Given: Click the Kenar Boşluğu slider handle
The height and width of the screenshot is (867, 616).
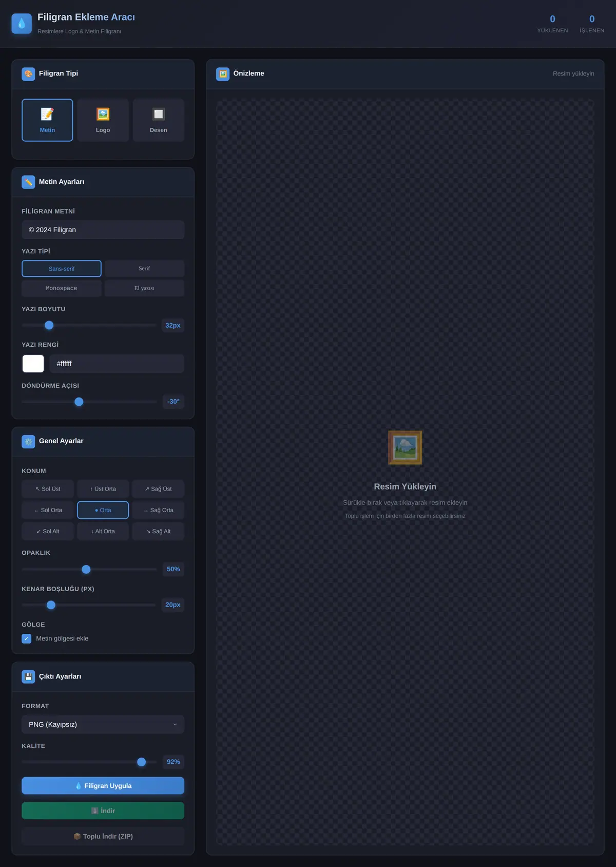Looking at the screenshot, I should (51, 605).
